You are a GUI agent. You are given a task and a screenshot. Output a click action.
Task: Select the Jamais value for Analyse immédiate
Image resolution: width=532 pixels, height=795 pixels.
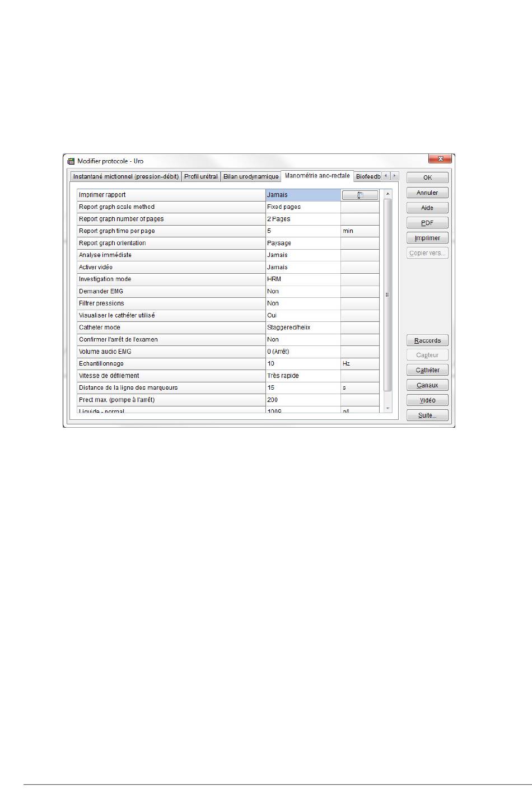pyautogui.click(x=303, y=255)
